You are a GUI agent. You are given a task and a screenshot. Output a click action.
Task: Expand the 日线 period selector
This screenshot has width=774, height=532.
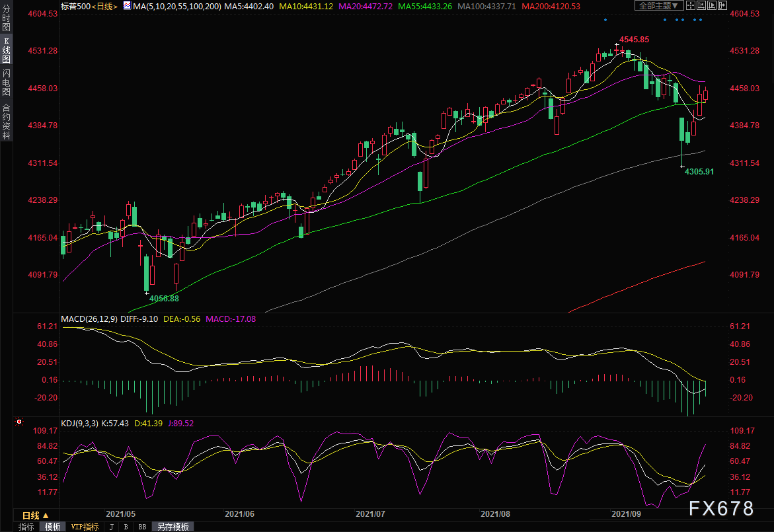pos(35,515)
